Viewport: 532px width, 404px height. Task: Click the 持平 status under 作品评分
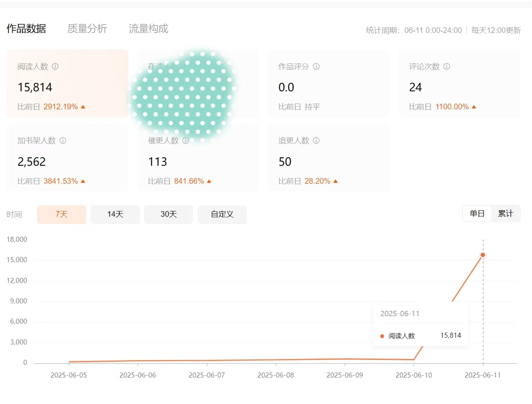click(312, 107)
